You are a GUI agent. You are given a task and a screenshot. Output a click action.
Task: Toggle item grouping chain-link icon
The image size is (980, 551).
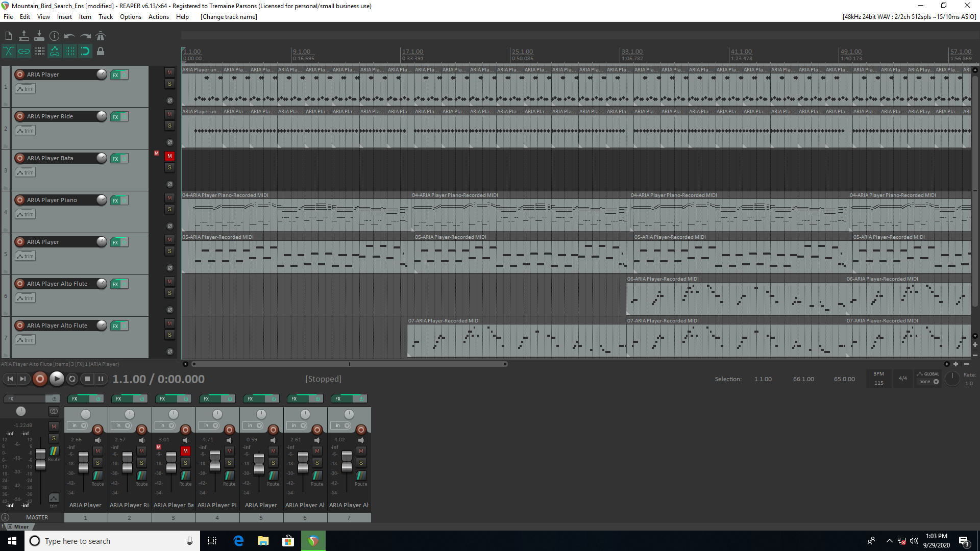pyautogui.click(x=24, y=51)
